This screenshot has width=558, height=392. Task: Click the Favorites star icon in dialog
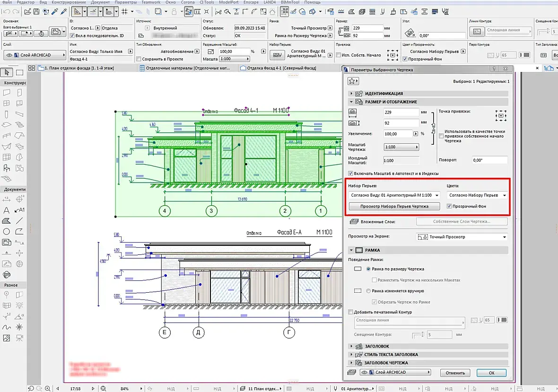pos(353,81)
